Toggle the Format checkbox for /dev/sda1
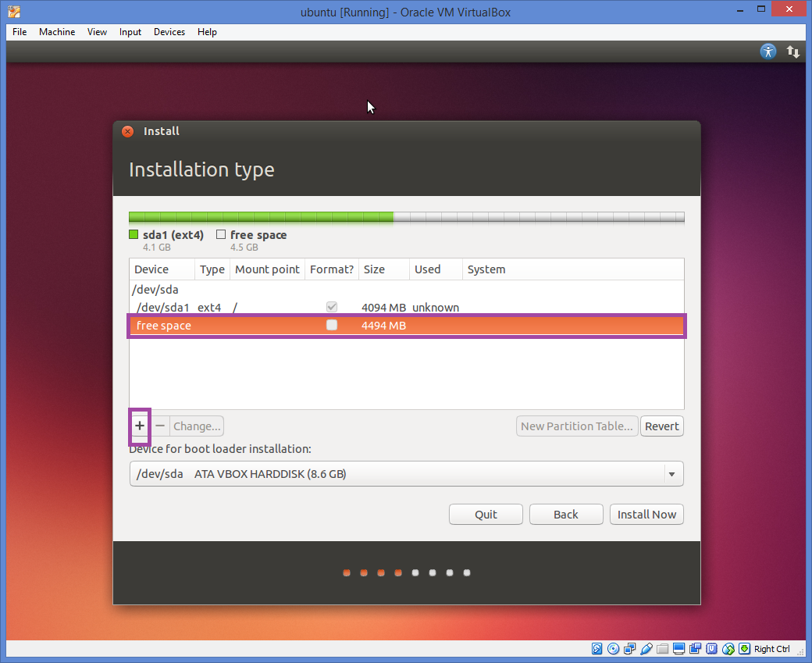The image size is (812, 663). pos(332,307)
